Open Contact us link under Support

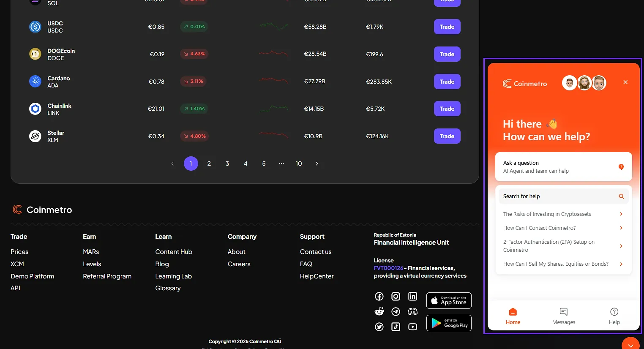pyautogui.click(x=316, y=252)
